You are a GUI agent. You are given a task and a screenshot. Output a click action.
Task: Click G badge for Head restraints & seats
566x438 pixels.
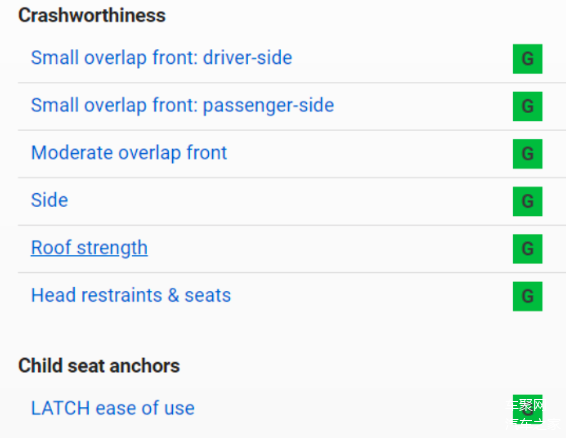(x=527, y=296)
